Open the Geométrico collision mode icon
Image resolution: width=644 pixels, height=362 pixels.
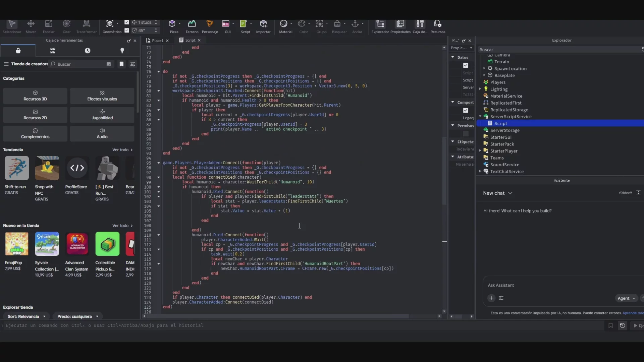(x=110, y=24)
